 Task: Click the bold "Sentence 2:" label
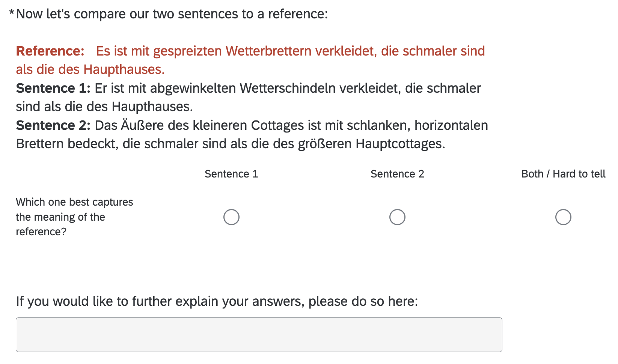pos(53,125)
